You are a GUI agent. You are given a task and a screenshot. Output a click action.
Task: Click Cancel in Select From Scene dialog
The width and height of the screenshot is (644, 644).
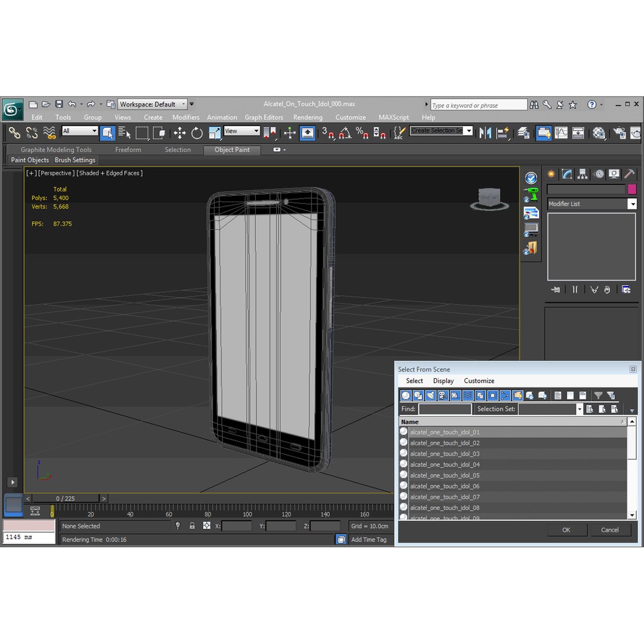tap(609, 530)
